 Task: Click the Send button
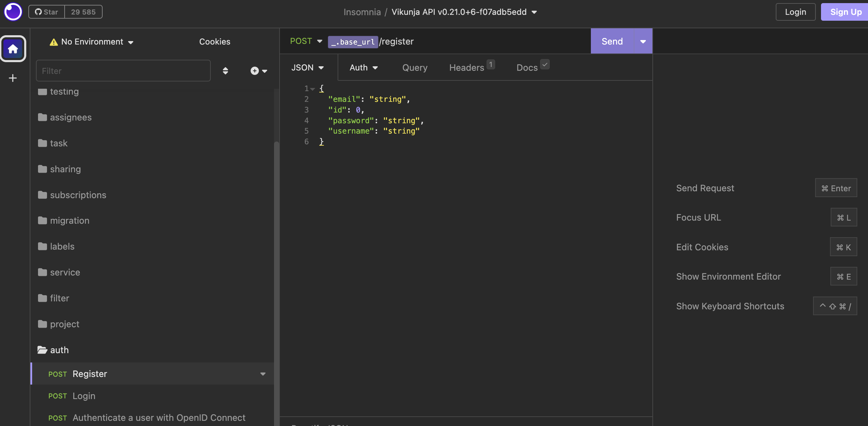coord(612,41)
